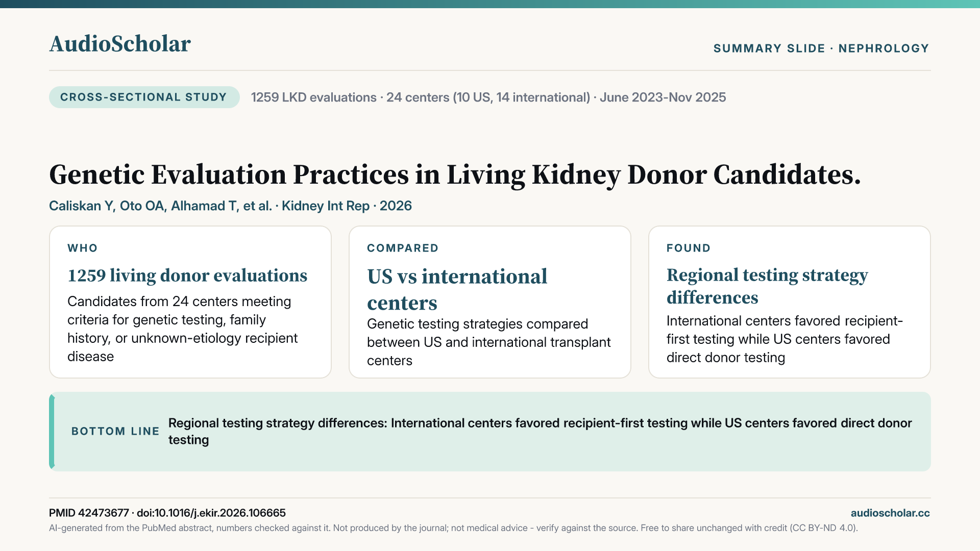
Task: Click the bottom line summary sentence
Action: point(540,431)
